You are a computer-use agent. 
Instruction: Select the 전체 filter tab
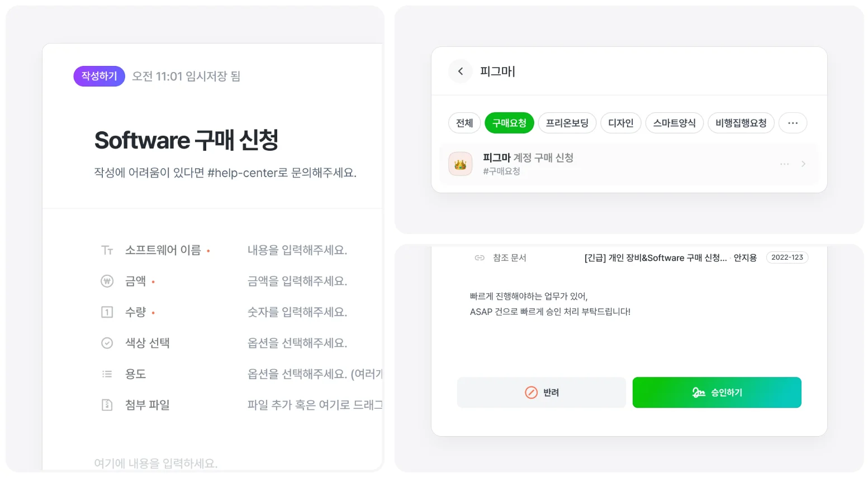464,123
